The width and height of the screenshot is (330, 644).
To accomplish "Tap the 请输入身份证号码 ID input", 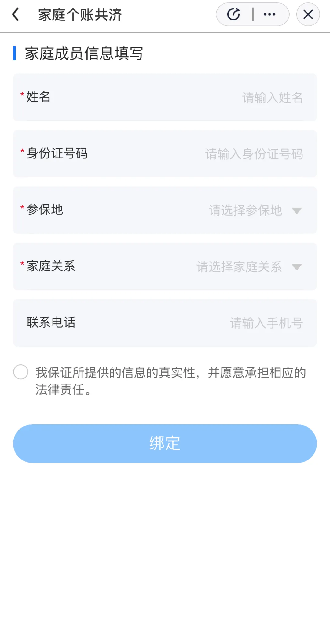I will click(x=254, y=154).
